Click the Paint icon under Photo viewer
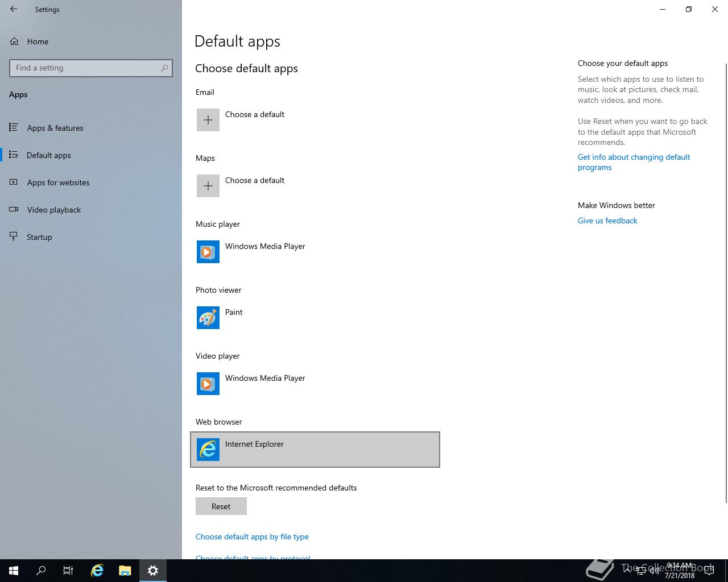 coord(208,318)
